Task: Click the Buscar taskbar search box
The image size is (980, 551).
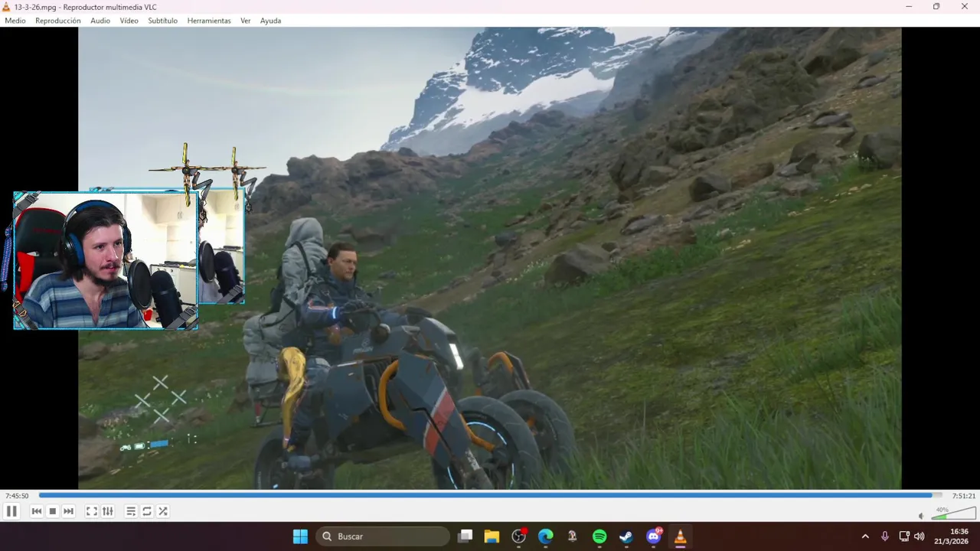Action: [383, 536]
